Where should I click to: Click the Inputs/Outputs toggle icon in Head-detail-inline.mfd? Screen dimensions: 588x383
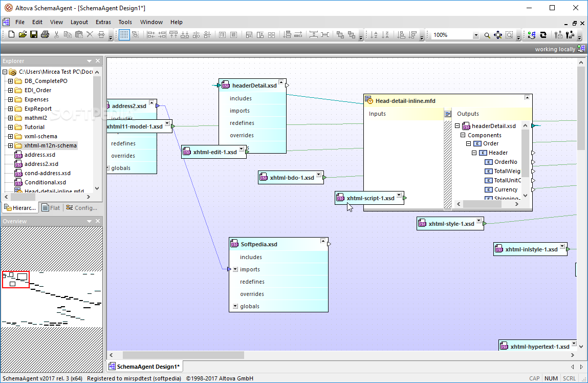pos(448,114)
